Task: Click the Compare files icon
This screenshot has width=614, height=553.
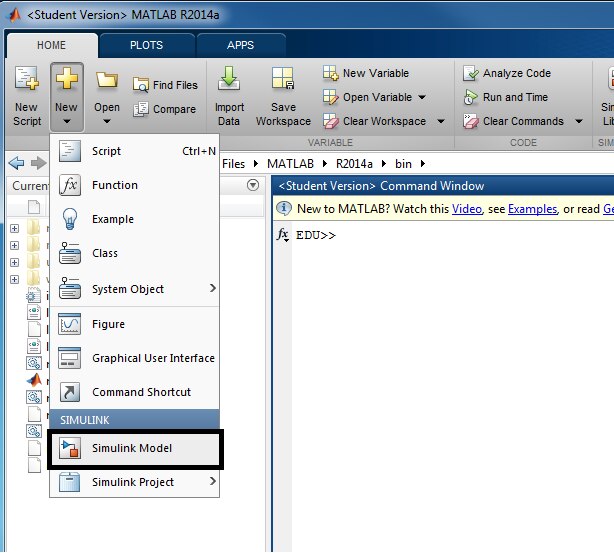Action: click(141, 109)
